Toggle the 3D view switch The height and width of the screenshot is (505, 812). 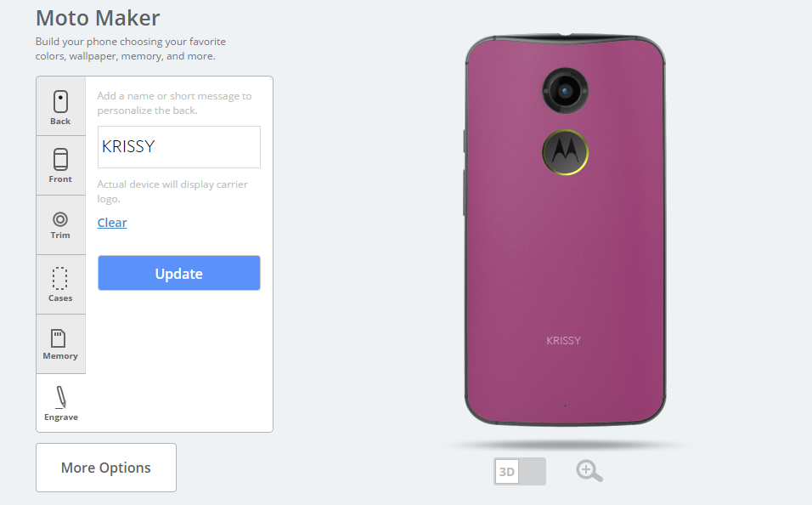(x=520, y=471)
